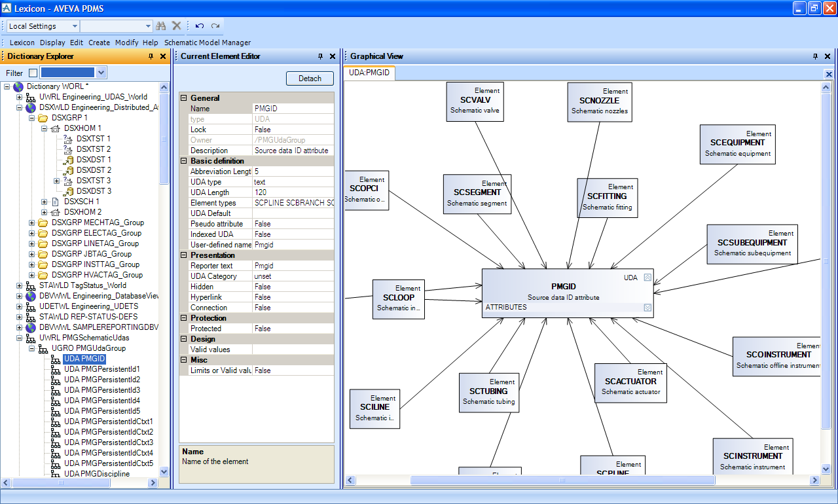
Task: Open the empty toolbar combo box
Action: [x=148, y=26]
